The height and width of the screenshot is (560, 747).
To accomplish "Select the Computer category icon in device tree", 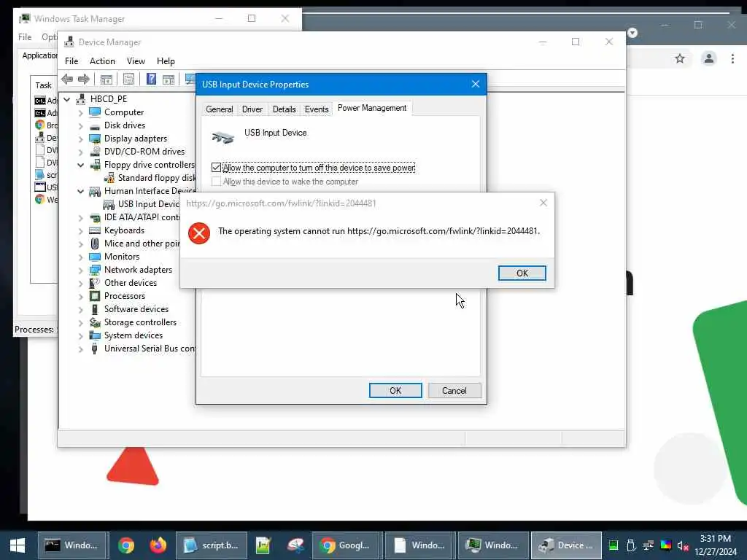I will coord(95,112).
